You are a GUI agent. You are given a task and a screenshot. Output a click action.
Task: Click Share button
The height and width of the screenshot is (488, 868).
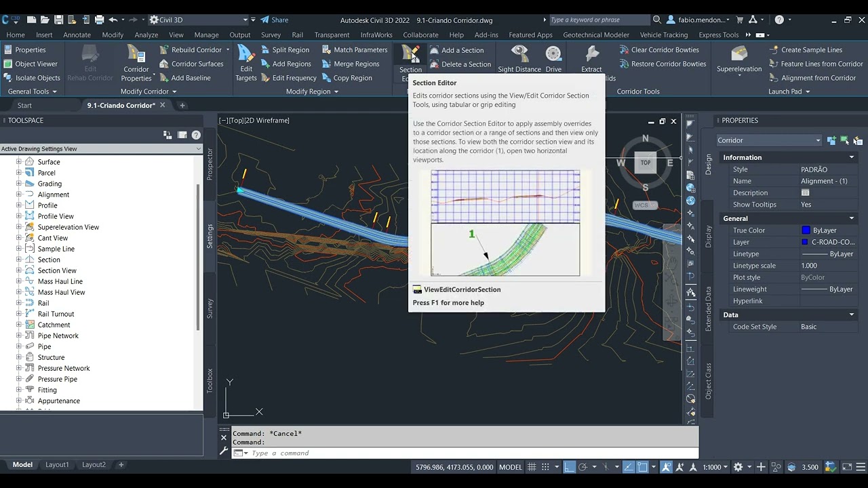(x=275, y=20)
